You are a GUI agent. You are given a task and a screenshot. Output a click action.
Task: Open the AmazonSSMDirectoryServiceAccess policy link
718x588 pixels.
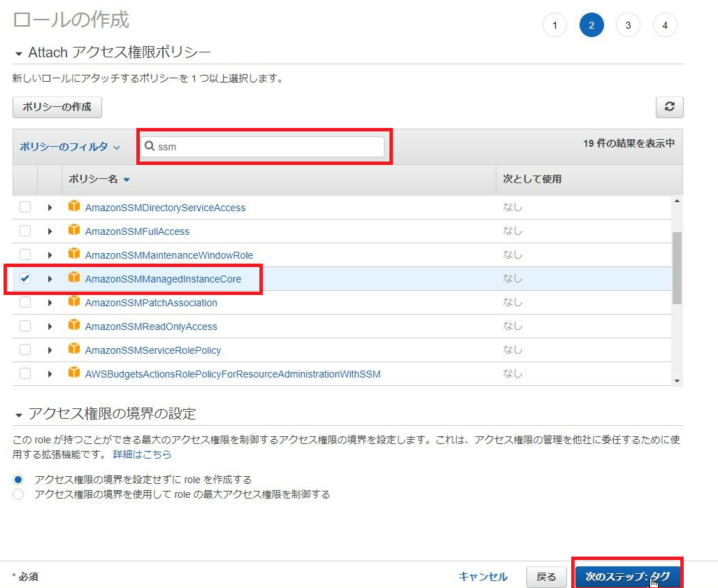click(x=165, y=208)
